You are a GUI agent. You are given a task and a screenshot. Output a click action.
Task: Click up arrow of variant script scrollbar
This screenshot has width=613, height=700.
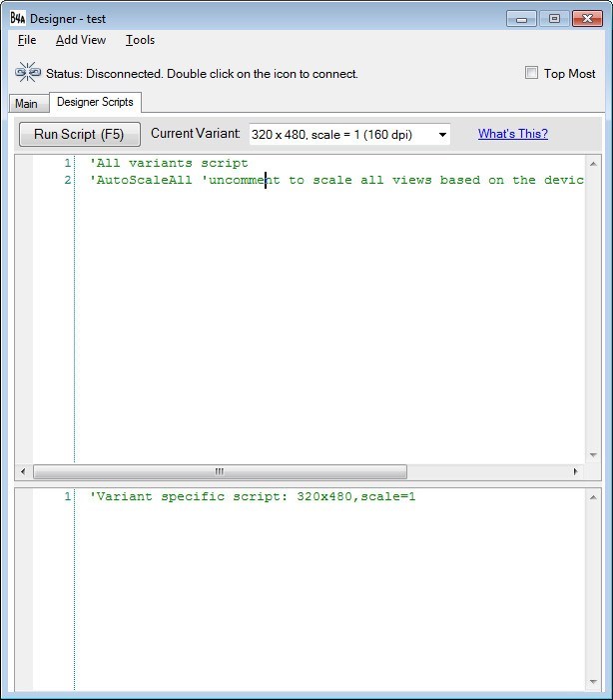(593, 497)
